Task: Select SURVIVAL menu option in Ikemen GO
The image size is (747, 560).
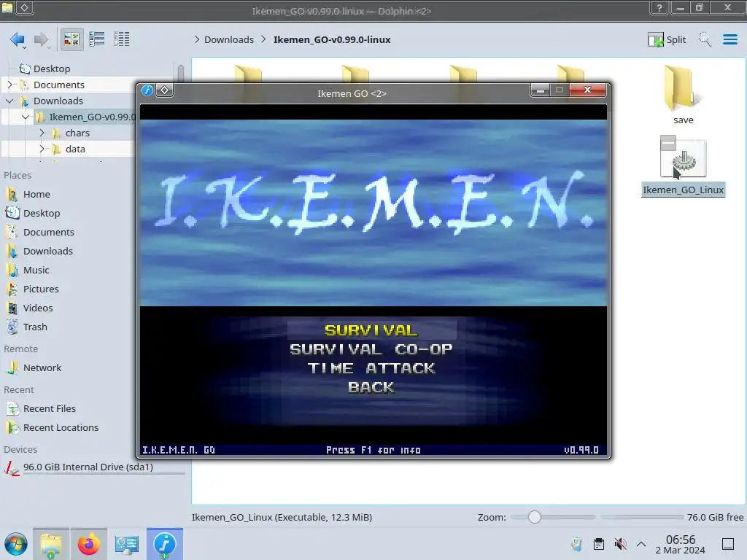Action: point(371,330)
